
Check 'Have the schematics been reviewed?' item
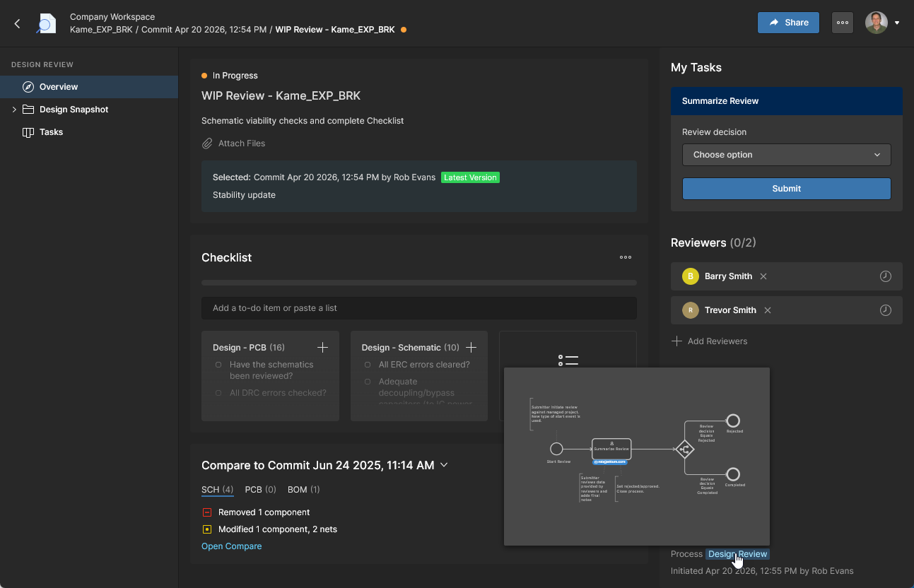pyautogui.click(x=218, y=365)
